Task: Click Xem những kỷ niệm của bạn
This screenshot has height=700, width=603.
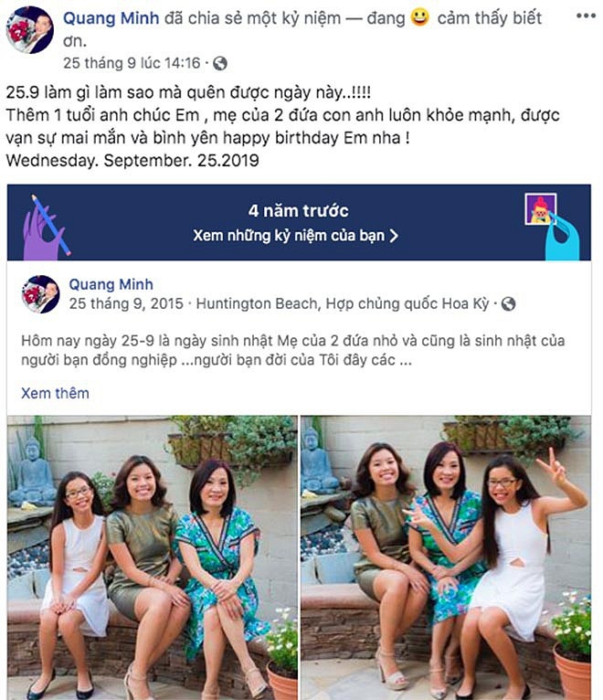Action: 289,236
